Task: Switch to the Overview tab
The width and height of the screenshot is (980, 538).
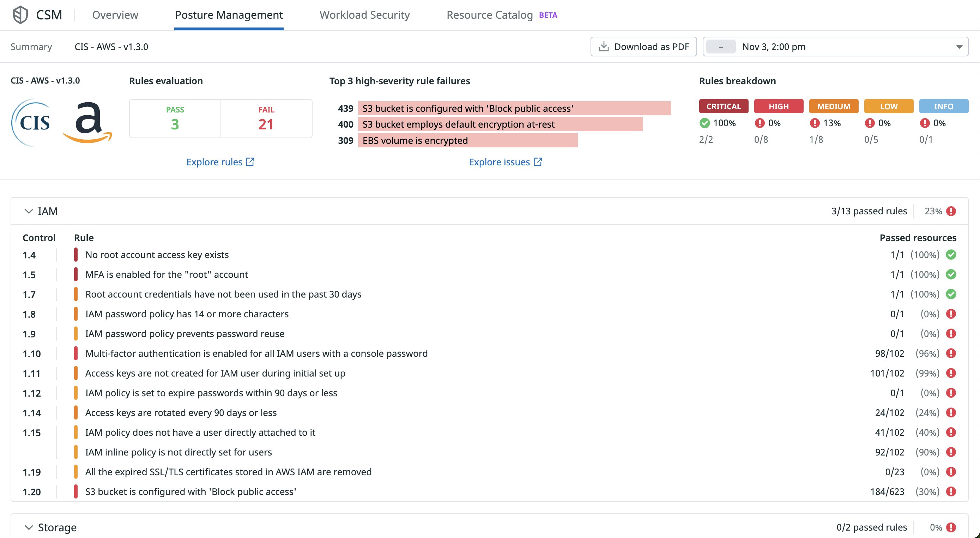Action: [x=115, y=15]
